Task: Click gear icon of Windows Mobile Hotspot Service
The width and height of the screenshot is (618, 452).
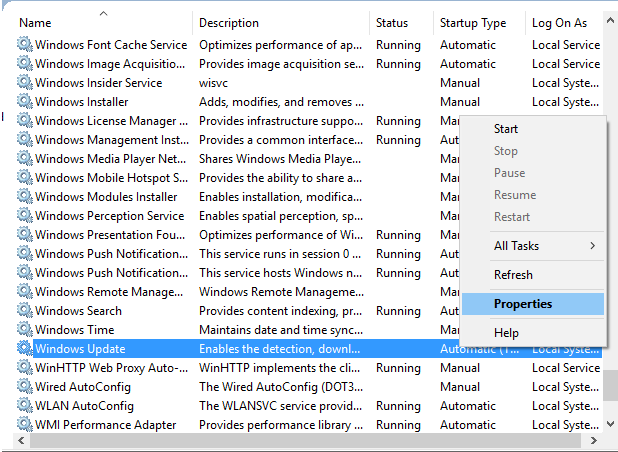Action: coord(25,177)
